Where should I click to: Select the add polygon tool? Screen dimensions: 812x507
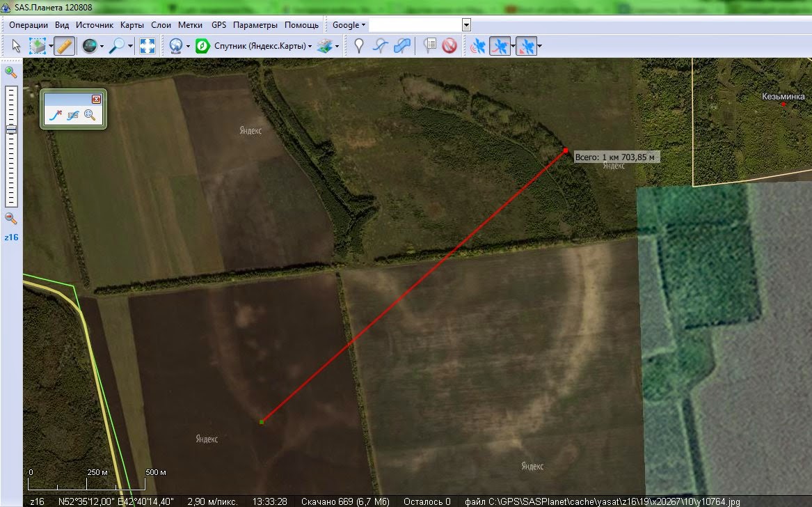point(402,46)
